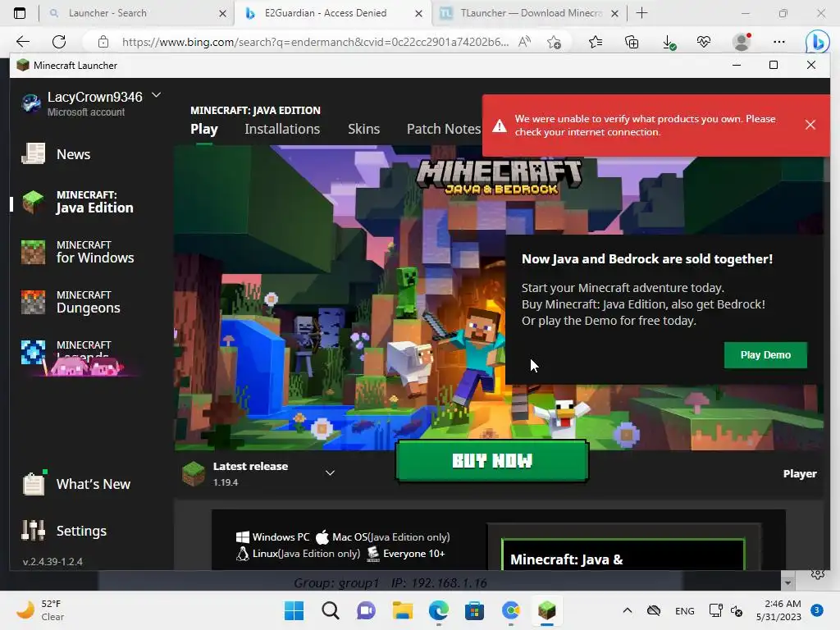Click the Minecraft Launcher taskbar icon
Image resolution: width=840 pixels, height=630 pixels.
546,610
